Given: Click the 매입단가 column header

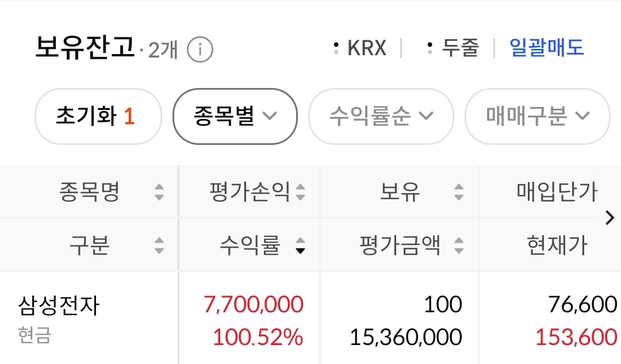Looking at the screenshot, I should 557,192.
